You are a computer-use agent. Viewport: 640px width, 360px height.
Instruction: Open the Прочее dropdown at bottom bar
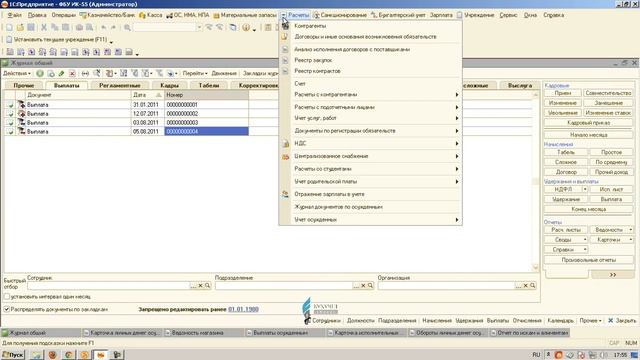click(590, 321)
